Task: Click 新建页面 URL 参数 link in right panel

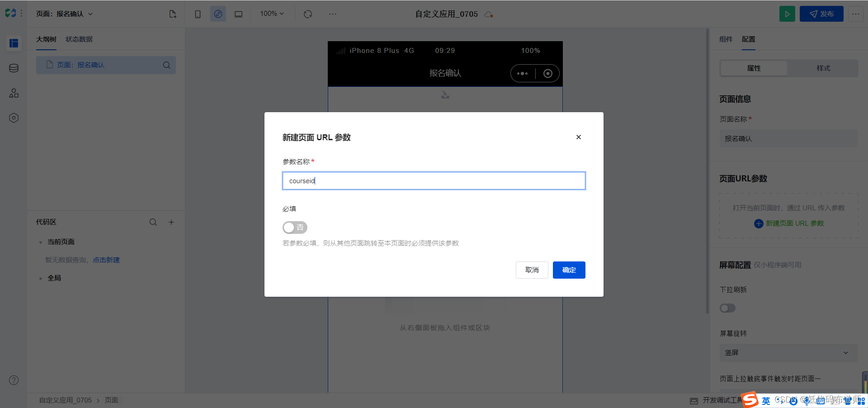Action: tap(789, 223)
